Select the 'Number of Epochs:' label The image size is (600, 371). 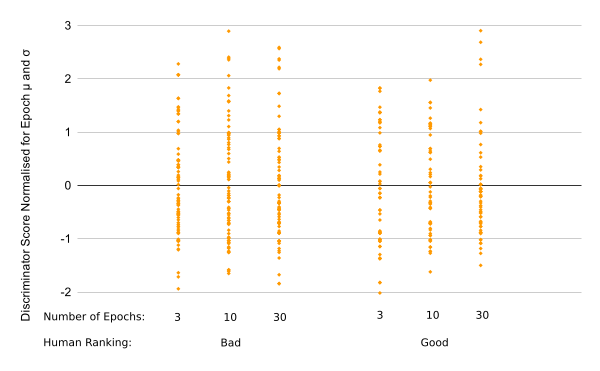tap(94, 317)
